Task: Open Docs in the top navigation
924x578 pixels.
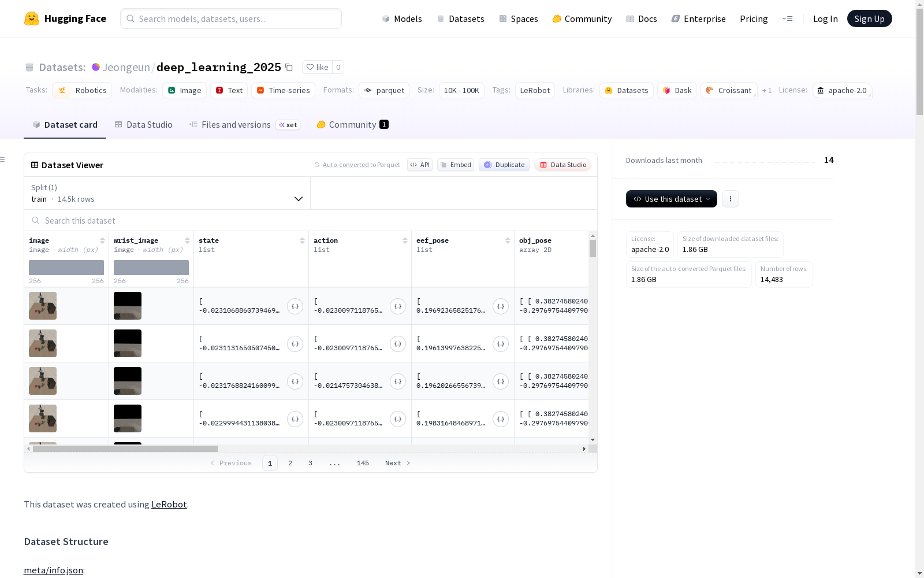Action: click(642, 18)
